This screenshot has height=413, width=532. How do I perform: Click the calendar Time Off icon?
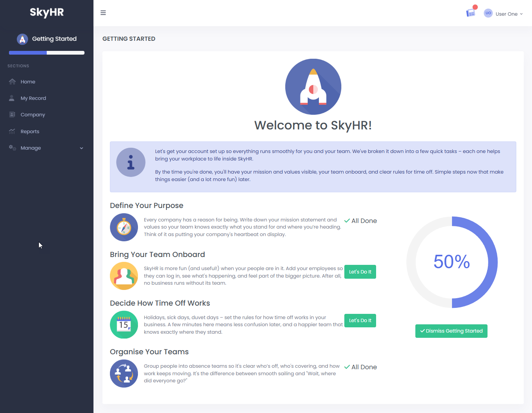(124, 325)
